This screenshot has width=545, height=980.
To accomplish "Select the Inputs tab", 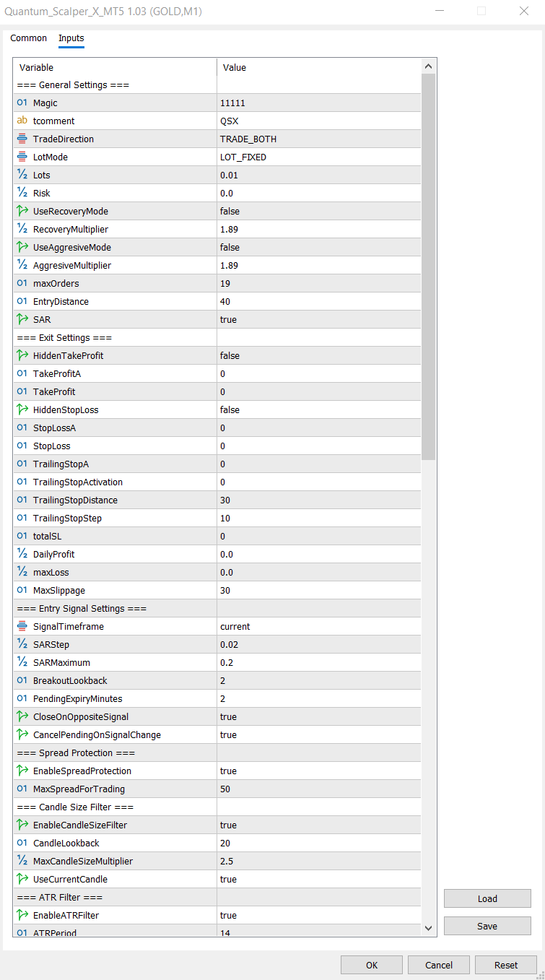I will coord(71,38).
